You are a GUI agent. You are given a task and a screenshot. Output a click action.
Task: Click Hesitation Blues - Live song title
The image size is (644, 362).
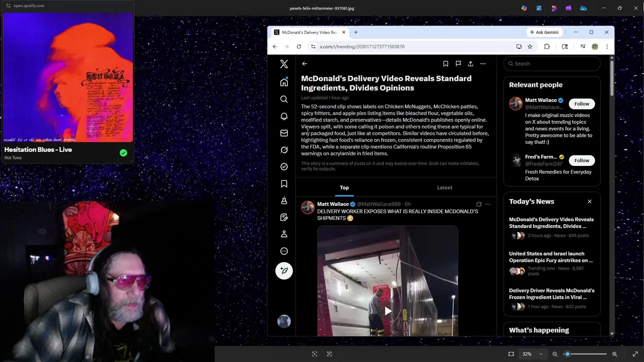38,149
